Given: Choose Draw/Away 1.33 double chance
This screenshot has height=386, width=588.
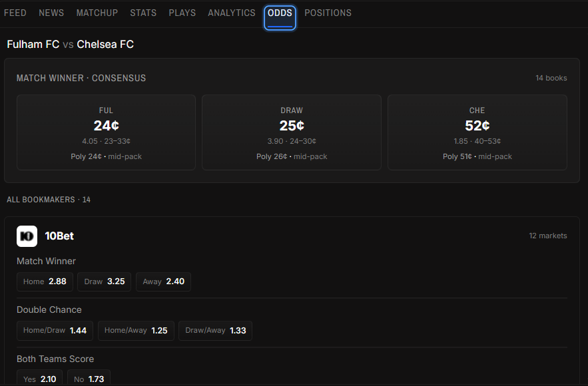Looking at the screenshot, I should pyautogui.click(x=216, y=331).
